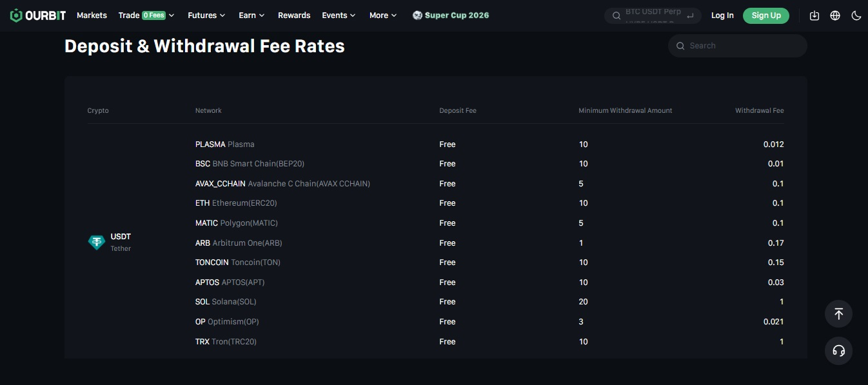868x385 pixels.
Task: Click the magnifier in the top search bar
Action: click(616, 15)
